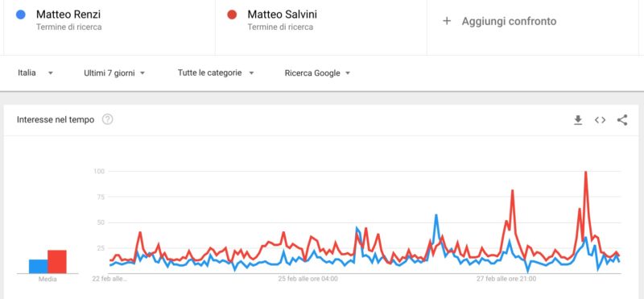Click the plus icon to add comparison

coord(447,21)
